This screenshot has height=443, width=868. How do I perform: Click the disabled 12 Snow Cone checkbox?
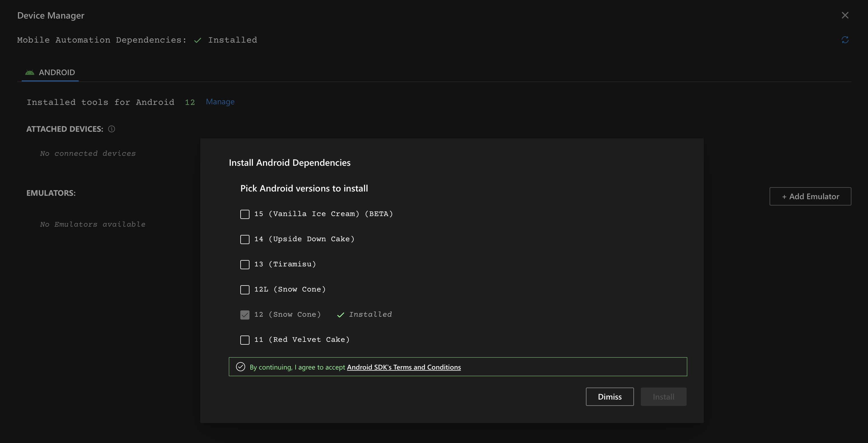pos(245,315)
